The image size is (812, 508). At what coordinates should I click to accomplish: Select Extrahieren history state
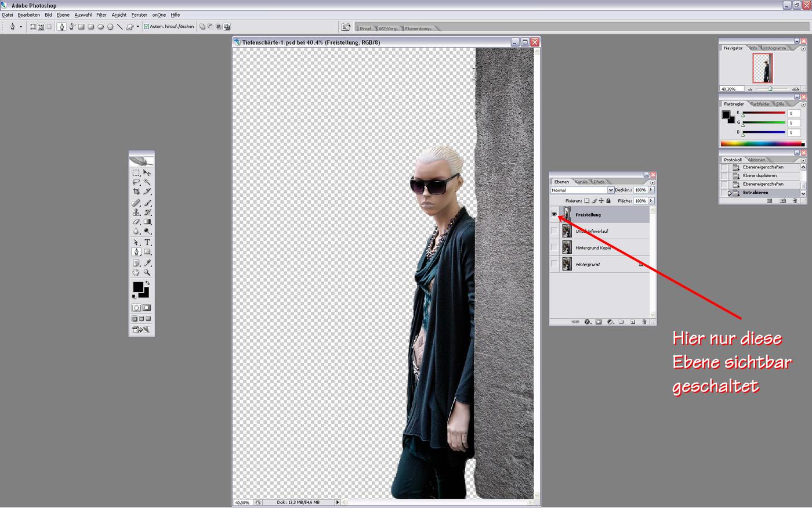[x=762, y=192]
